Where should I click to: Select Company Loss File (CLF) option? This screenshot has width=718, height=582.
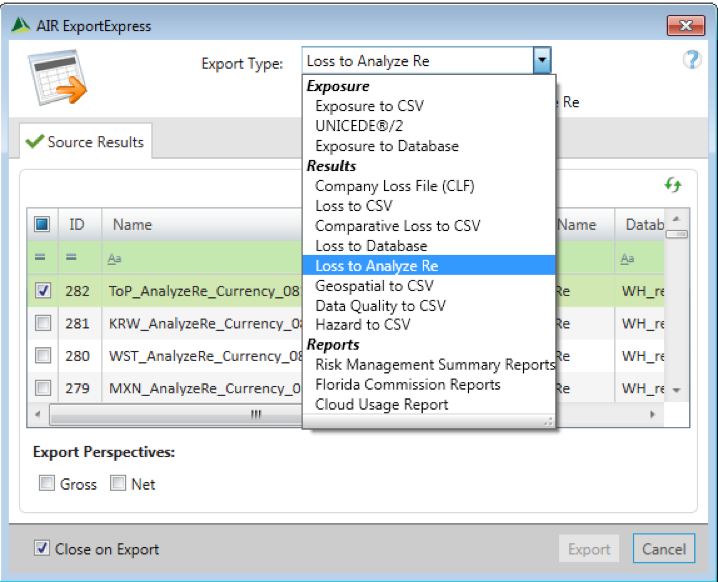click(395, 186)
